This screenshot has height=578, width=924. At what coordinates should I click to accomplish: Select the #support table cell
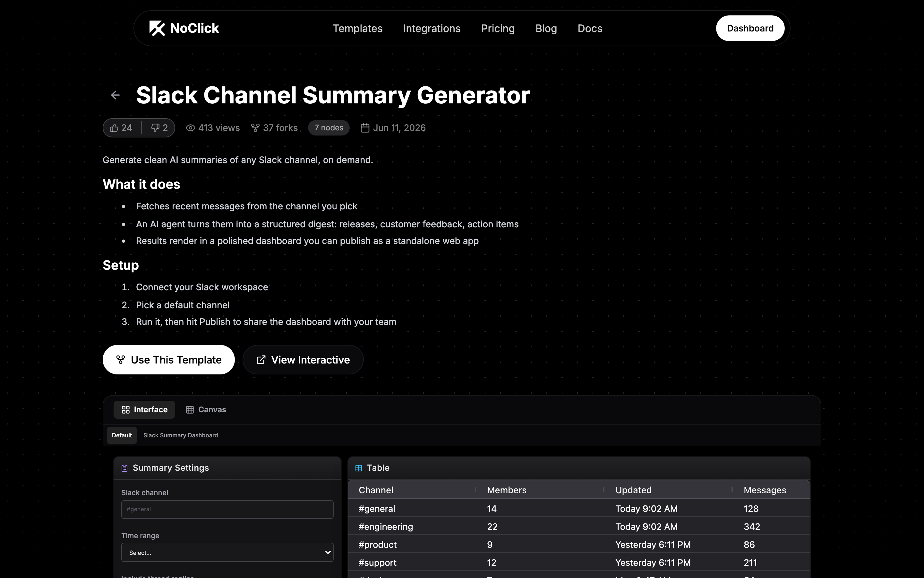pyautogui.click(x=377, y=563)
